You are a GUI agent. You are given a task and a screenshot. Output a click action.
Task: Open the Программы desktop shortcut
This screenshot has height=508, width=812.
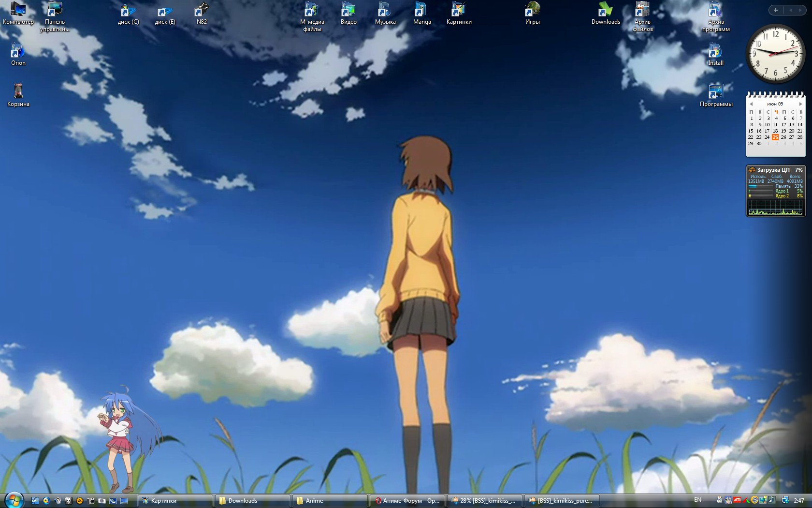click(716, 95)
